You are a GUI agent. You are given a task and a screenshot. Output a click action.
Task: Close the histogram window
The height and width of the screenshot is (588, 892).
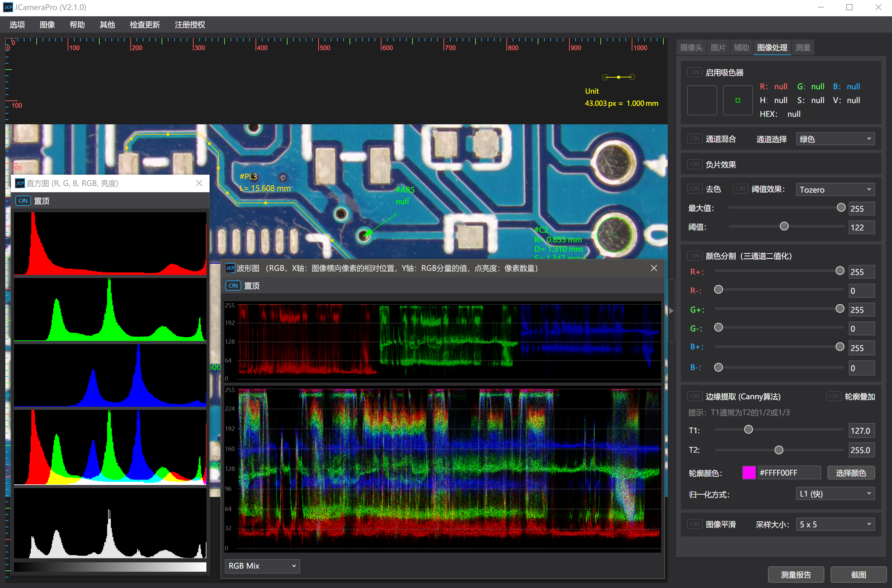coord(199,183)
